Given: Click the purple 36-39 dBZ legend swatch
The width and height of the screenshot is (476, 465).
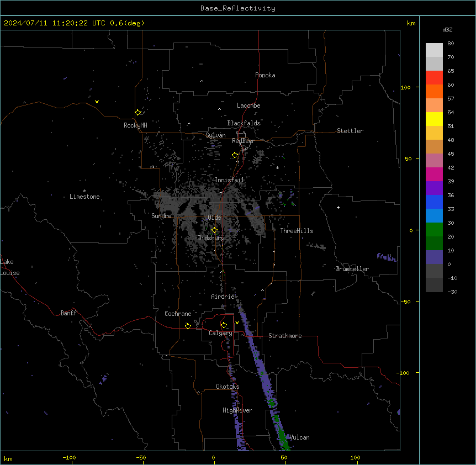Looking at the screenshot, I should coord(434,188).
